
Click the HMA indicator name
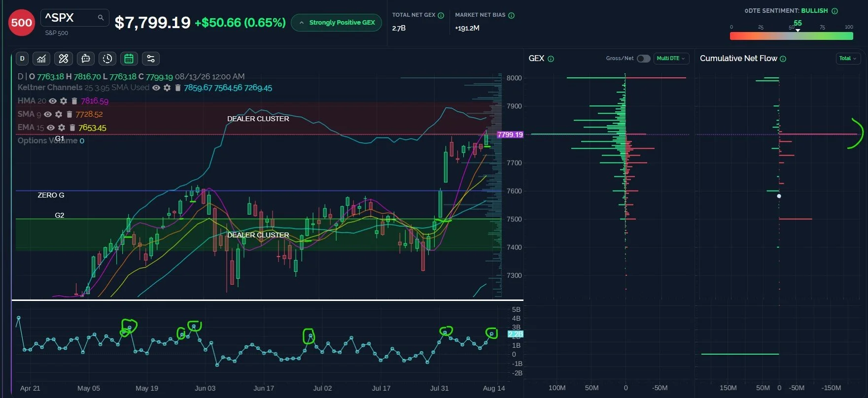pyautogui.click(x=26, y=101)
